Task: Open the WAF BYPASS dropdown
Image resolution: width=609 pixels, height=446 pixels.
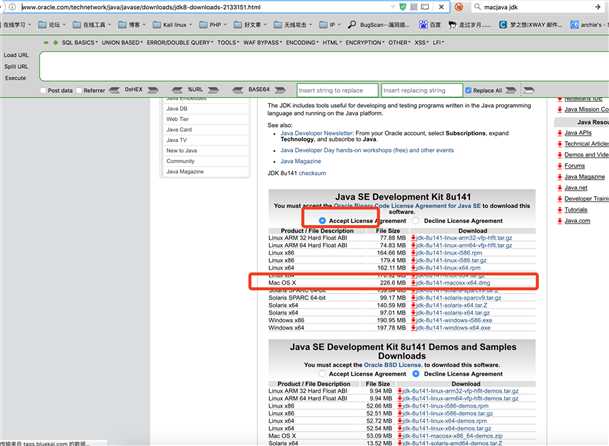Action: tap(263, 42)
